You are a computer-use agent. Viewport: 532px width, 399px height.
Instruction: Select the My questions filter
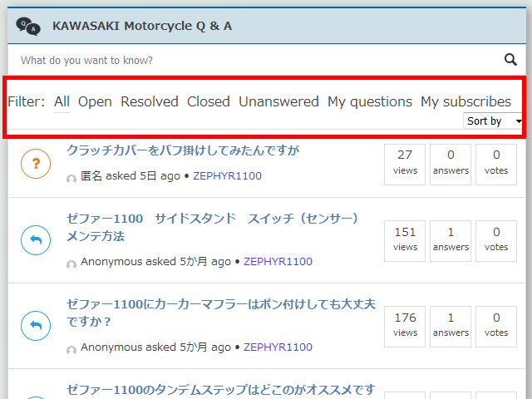click(x=370, y=101)
